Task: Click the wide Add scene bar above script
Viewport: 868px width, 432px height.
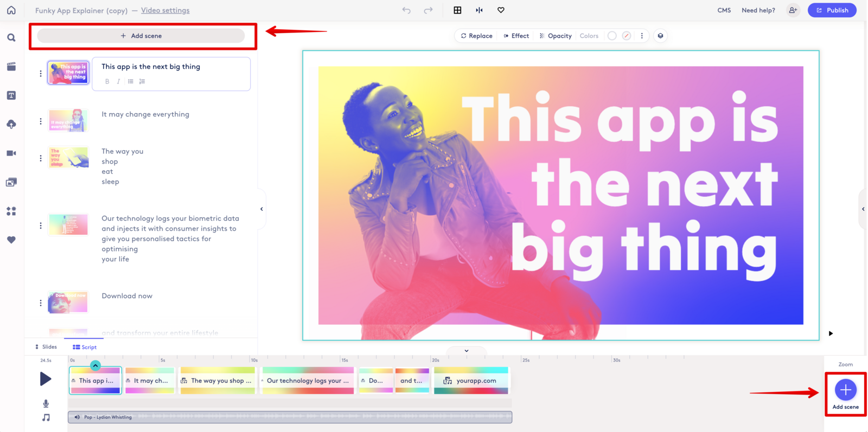Action: click(141, 36)
